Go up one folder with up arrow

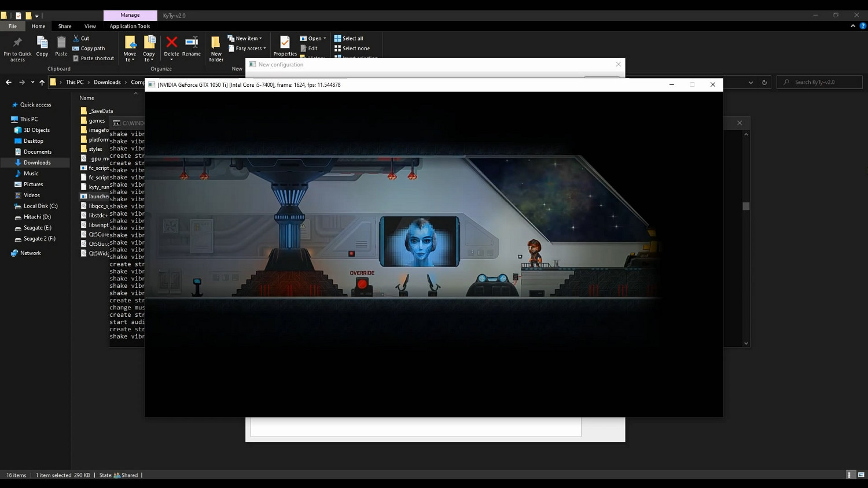(42, 82)
